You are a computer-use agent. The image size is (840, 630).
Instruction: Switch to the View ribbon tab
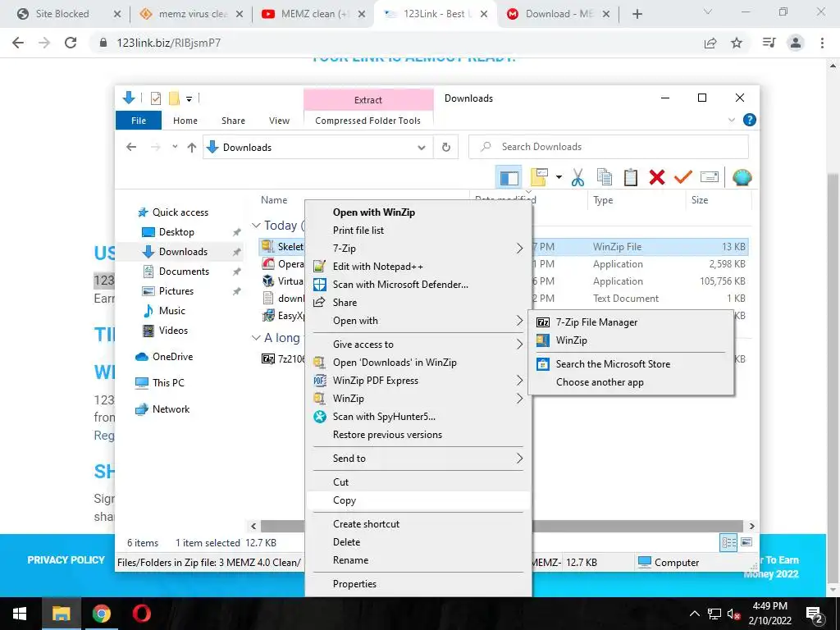[279, 121]
